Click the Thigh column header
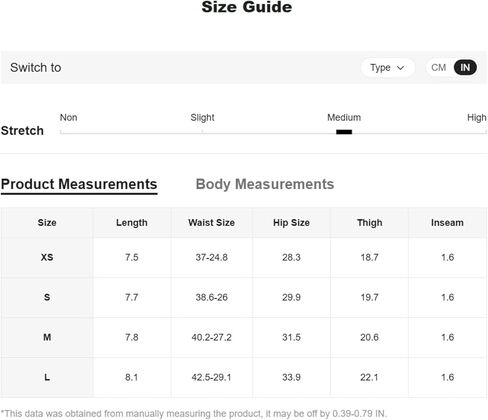 point(369,223)
